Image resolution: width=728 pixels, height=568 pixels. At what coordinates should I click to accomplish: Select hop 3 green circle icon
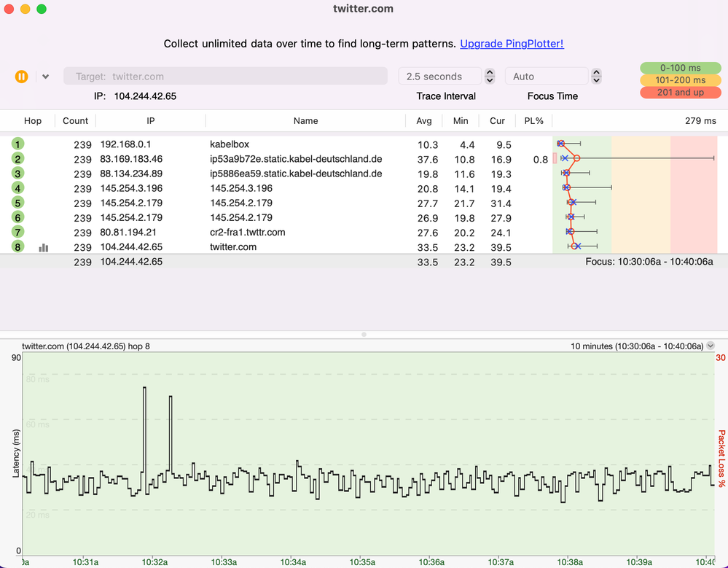tap(17, 174)
